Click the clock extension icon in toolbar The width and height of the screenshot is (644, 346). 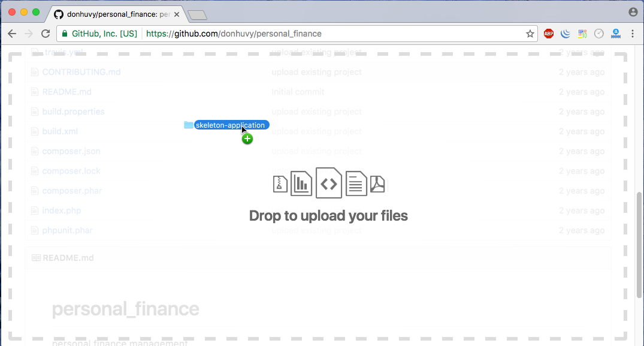point(598,34)
